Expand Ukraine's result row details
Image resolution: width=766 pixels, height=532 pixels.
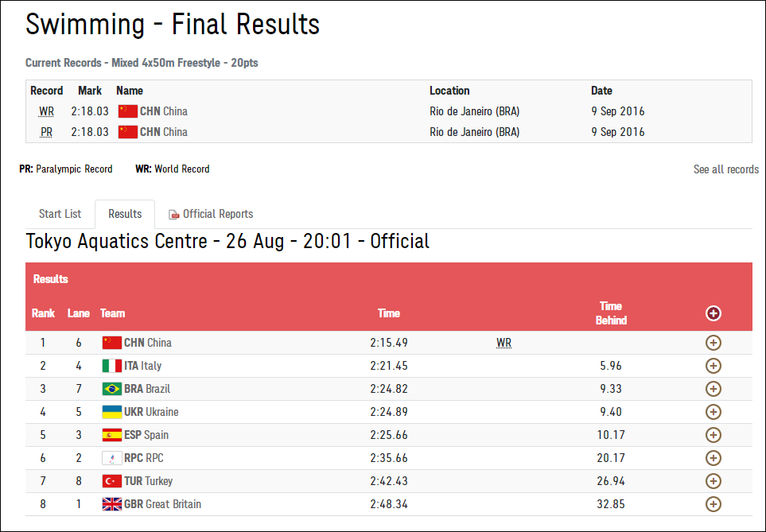pos(714,412)
